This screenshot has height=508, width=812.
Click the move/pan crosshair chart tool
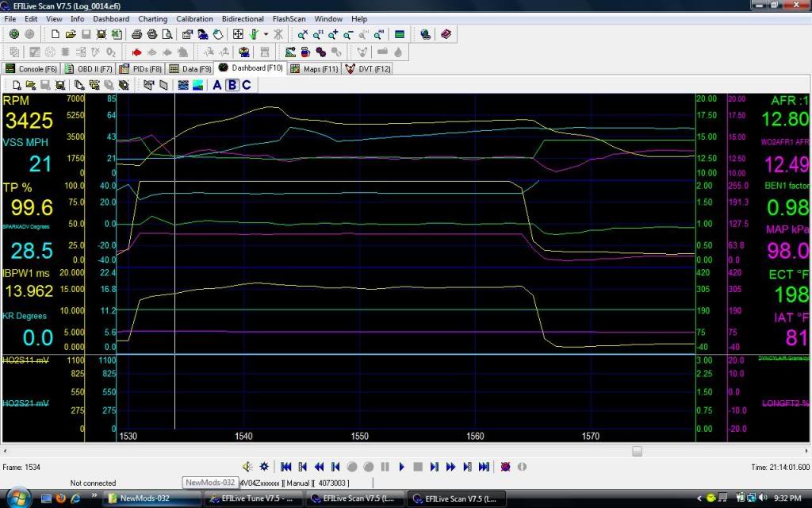[238, 34]
